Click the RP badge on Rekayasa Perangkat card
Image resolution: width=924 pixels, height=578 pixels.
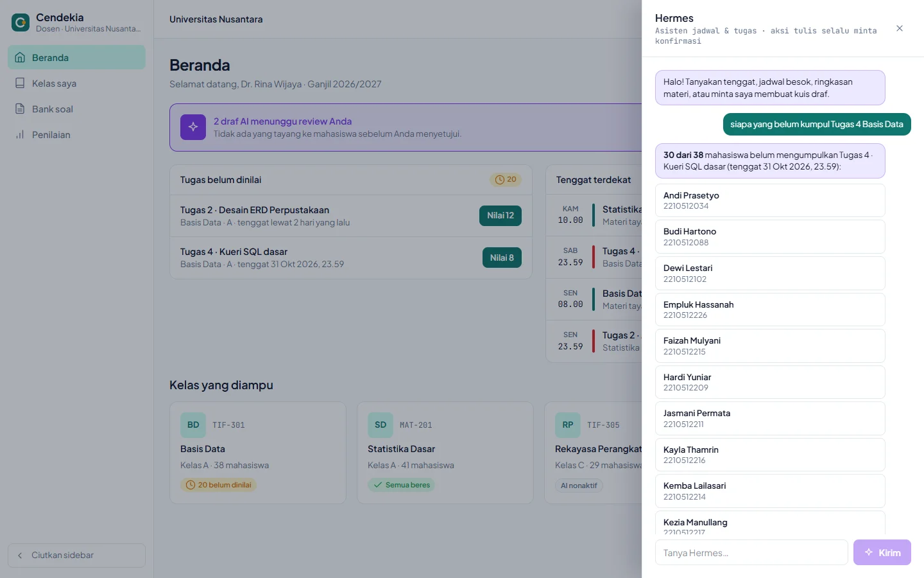coord(568,425)
